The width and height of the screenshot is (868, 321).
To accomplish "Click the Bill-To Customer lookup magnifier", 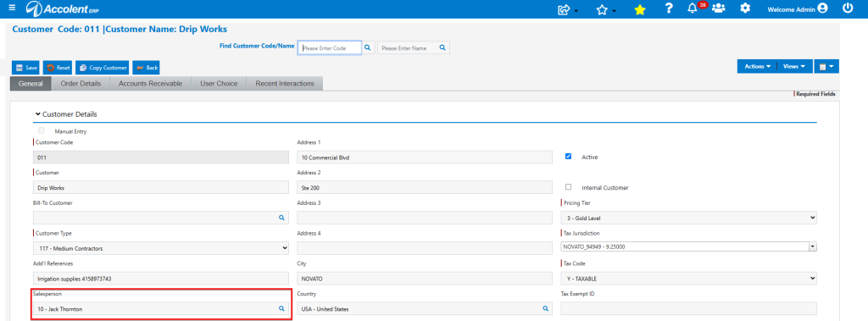I will click(x=281, y=218).
